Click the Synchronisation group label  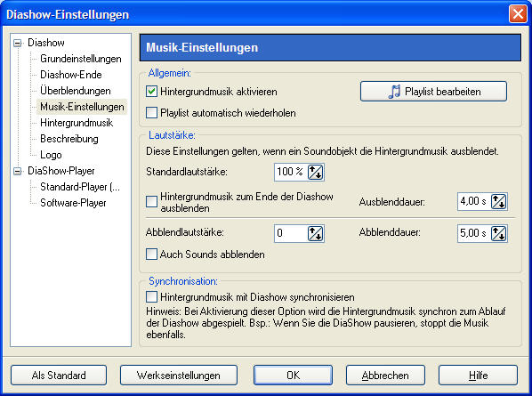183,281
